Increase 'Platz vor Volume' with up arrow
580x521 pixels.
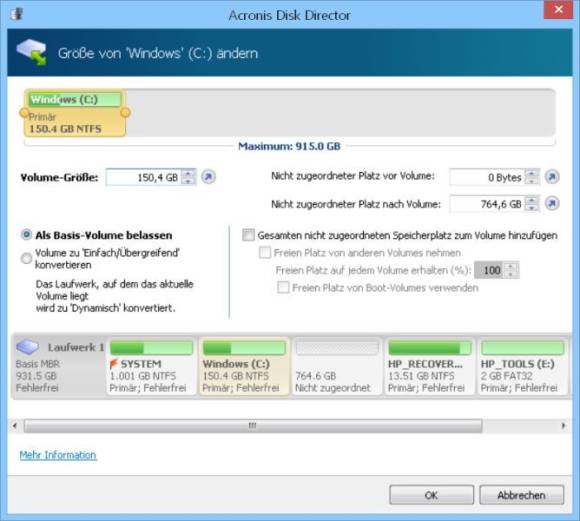tap(532, 173)
